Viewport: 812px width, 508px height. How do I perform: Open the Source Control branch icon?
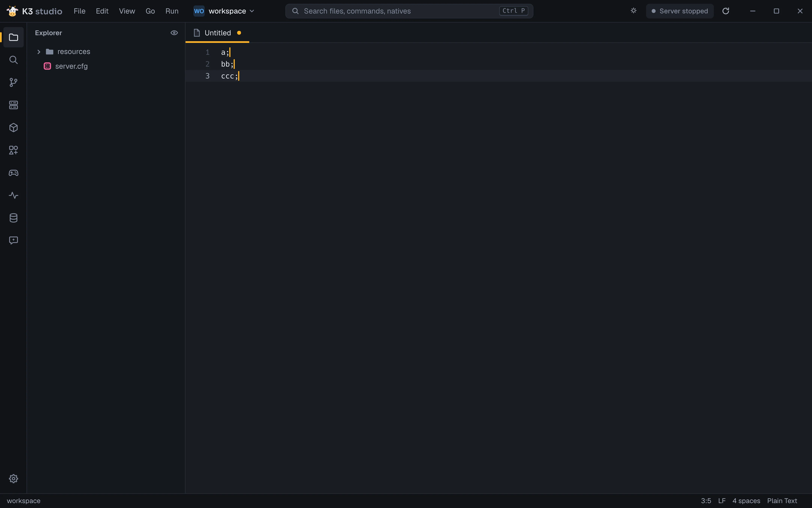[13, 82]
